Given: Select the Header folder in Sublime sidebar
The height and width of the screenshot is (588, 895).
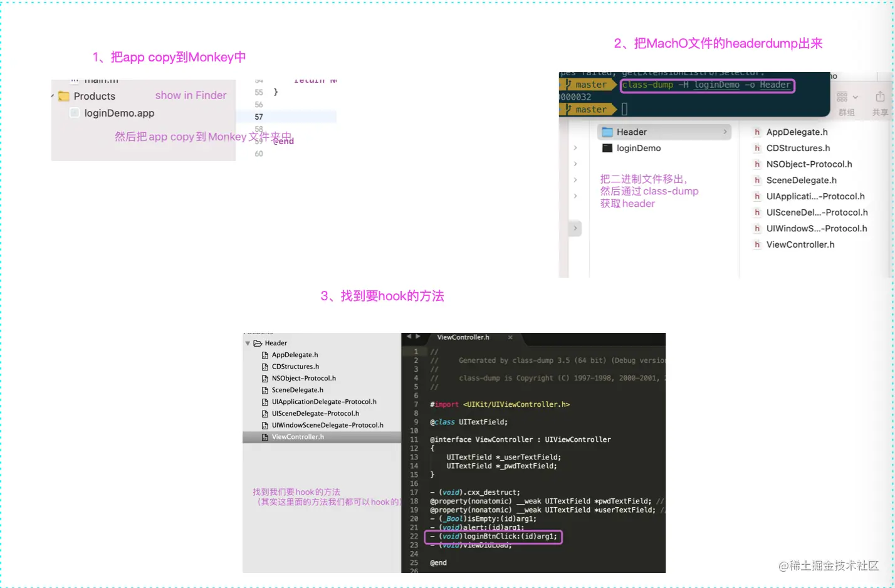Looking at the screenshot, I should [270, 343].
